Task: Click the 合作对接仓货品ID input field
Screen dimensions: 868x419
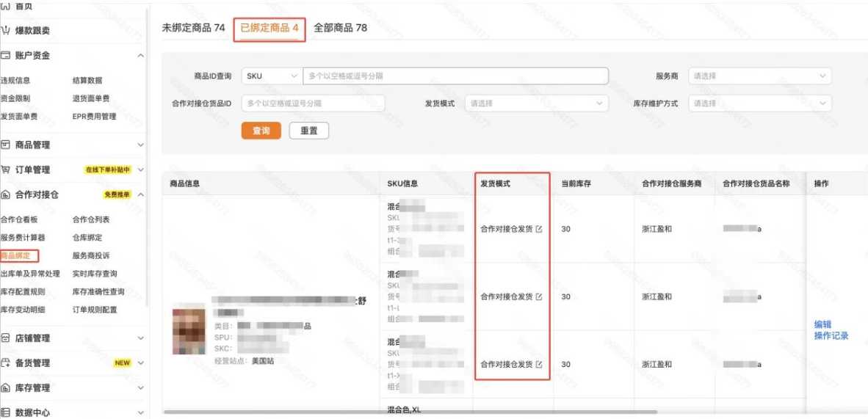Action: tap(313, 103)
